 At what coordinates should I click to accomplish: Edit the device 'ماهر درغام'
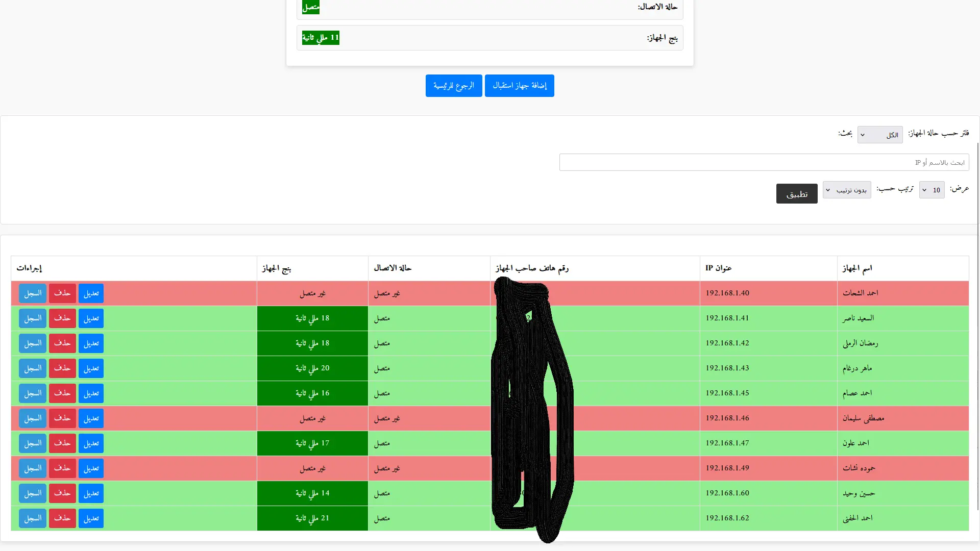pyautogui.click(x=91, y=368)
